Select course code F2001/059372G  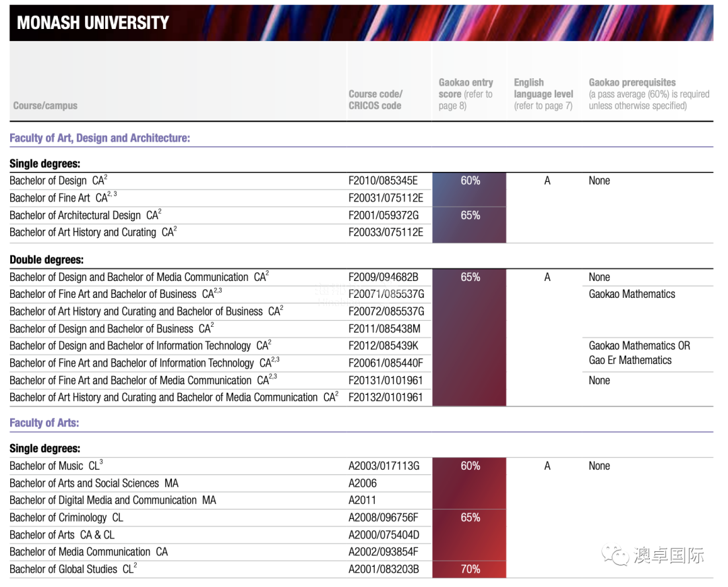(384, 215)
